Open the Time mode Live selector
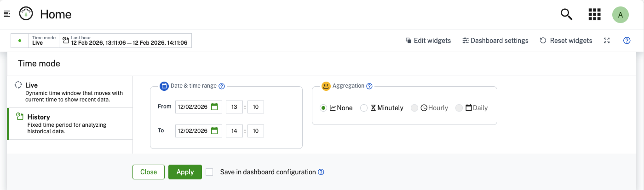 [44, 41]
